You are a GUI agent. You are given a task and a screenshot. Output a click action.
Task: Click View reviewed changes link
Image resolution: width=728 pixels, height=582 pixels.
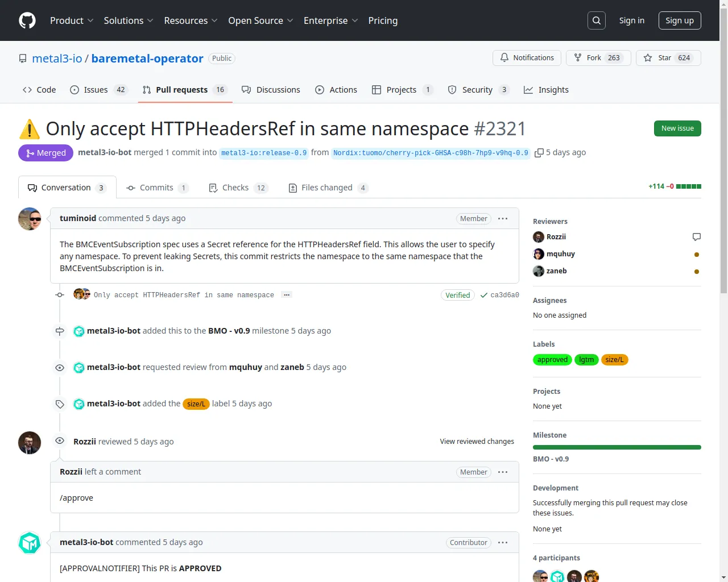click(477, 442)
